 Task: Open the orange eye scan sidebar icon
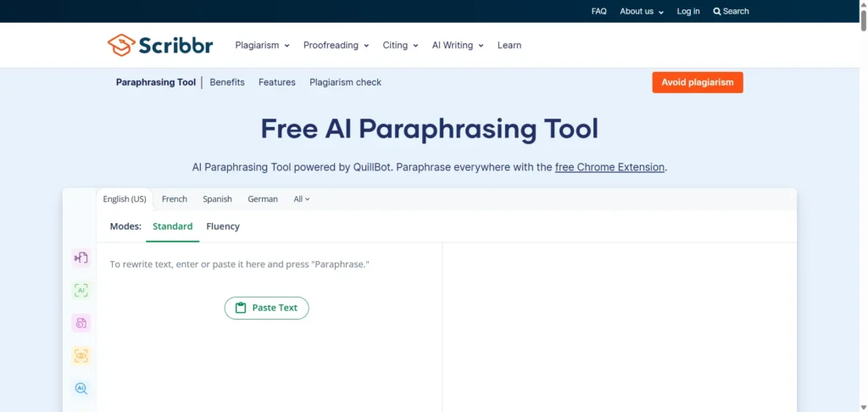81,356
